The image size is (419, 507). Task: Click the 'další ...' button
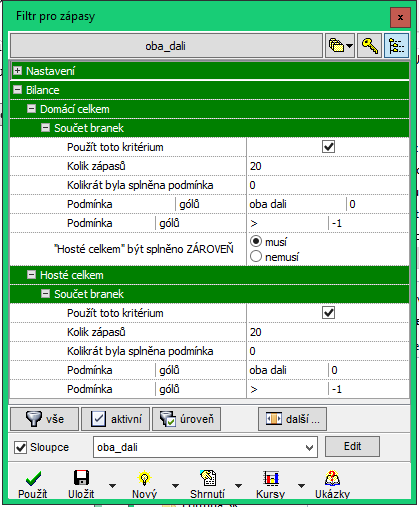292,419
